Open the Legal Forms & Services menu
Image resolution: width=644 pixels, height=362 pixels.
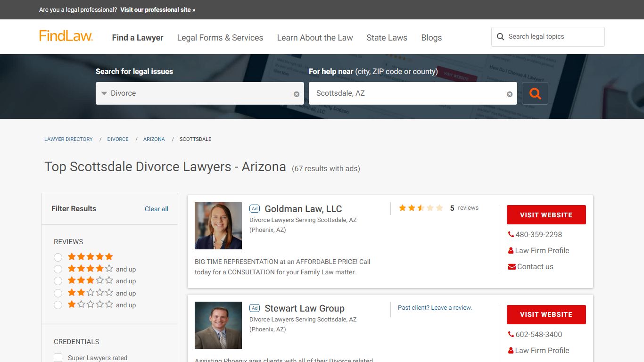click(x=220, y=38)
